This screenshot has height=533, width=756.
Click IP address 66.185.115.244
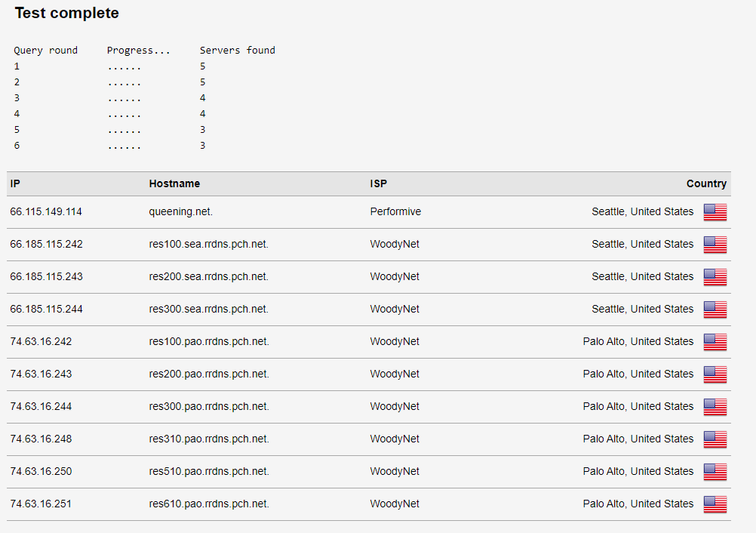(x=46, y=309)
